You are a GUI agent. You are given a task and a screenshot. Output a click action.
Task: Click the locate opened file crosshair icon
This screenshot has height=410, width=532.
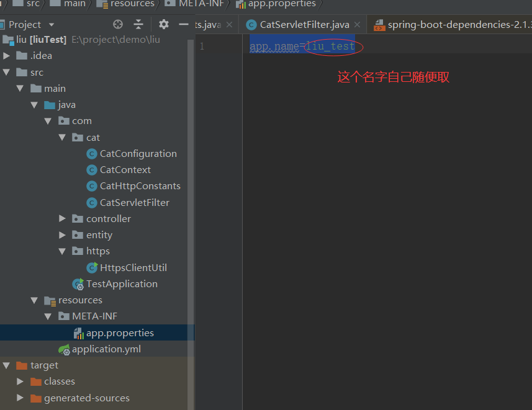coord(117,24)
